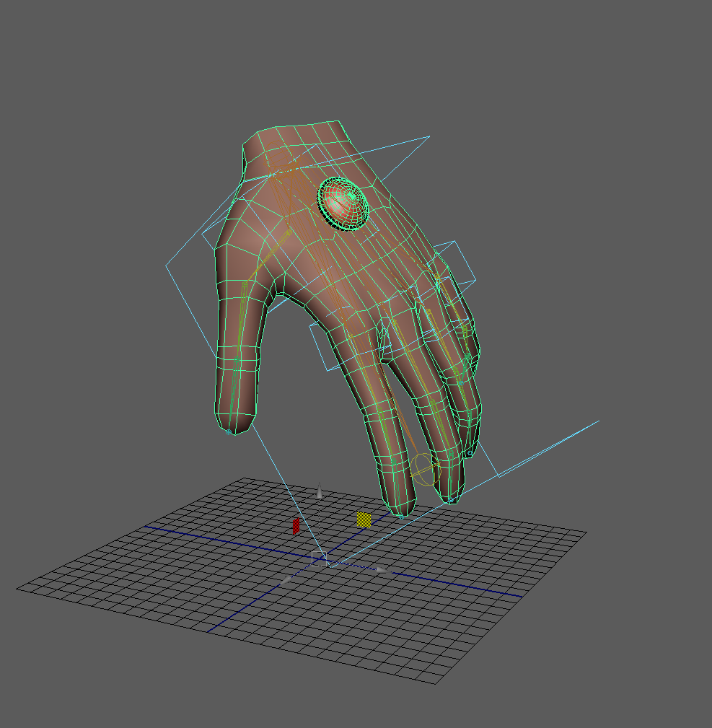
Task: Click the upward-pointing gray manipulator arrow cone
Action: (320, 491)
